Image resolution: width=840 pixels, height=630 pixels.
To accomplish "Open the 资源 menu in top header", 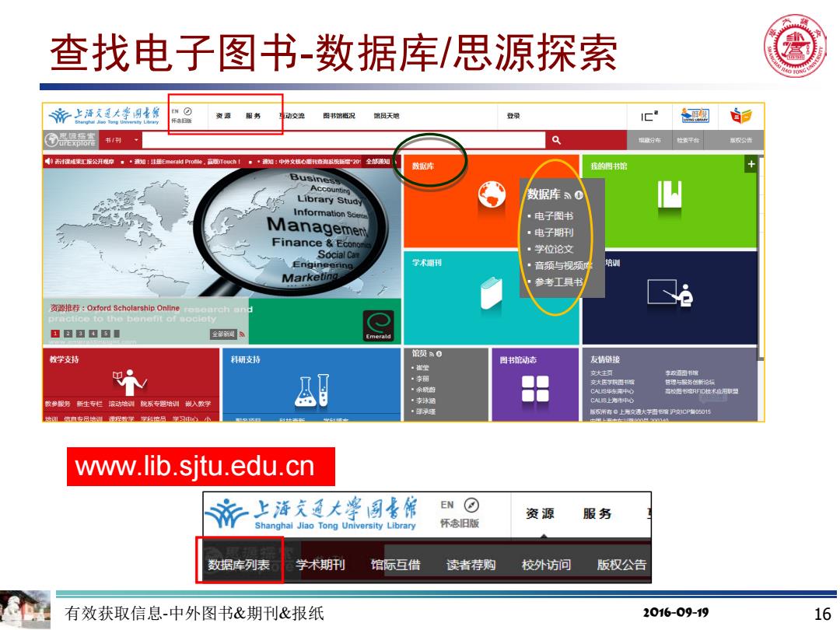I will (223, 116).
